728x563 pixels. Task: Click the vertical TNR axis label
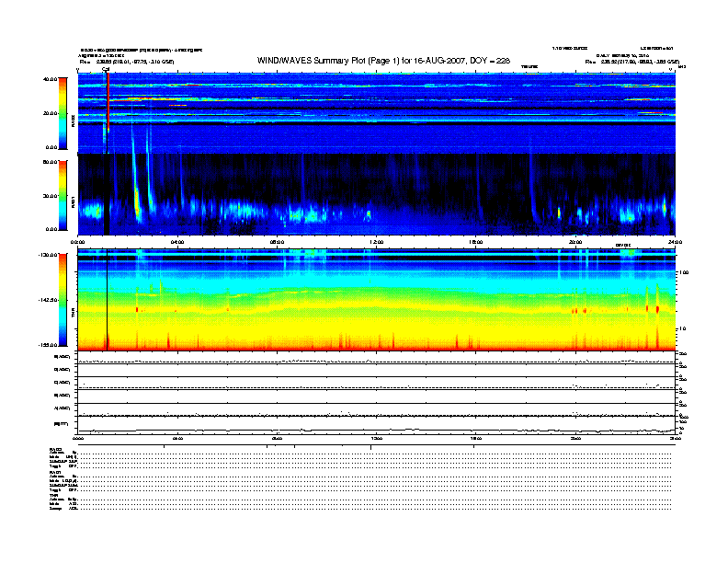73,314
